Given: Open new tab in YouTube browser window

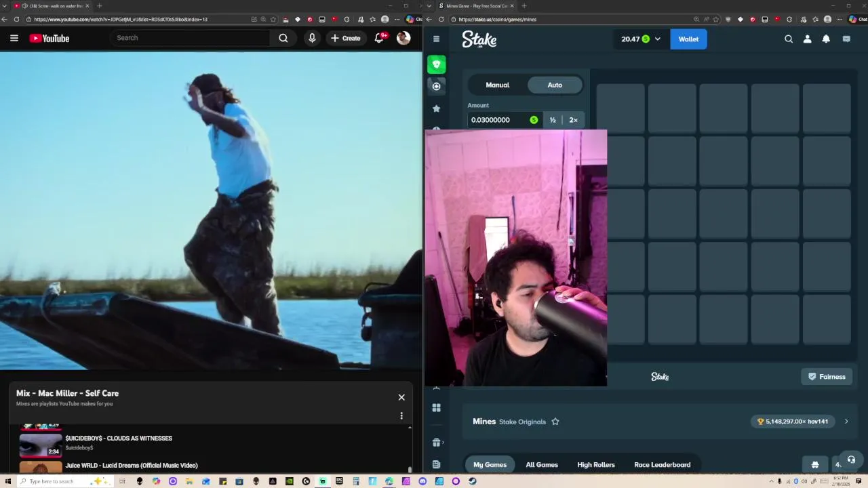Looking at the screenshot, I should pos(99,6).
